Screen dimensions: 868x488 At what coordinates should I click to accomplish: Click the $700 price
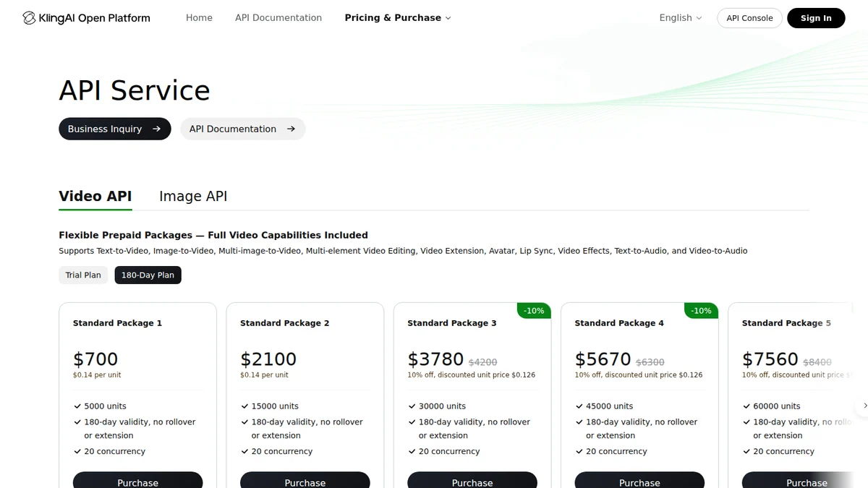click(x=95, y=359)
